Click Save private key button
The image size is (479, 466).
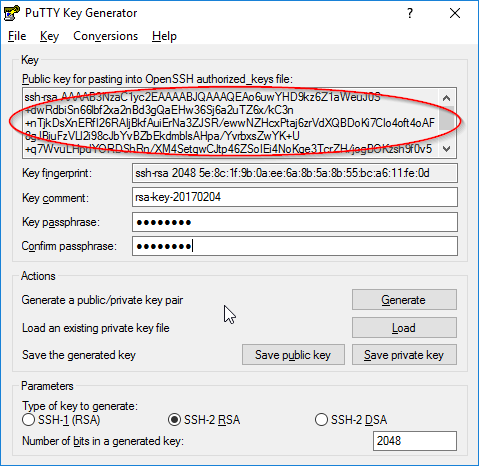click(x=404, y=355)
